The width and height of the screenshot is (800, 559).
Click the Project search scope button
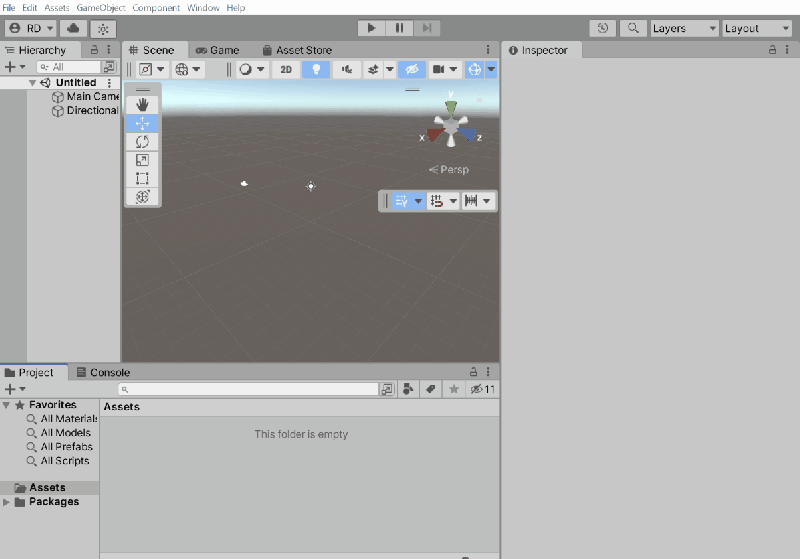[387, 390]
